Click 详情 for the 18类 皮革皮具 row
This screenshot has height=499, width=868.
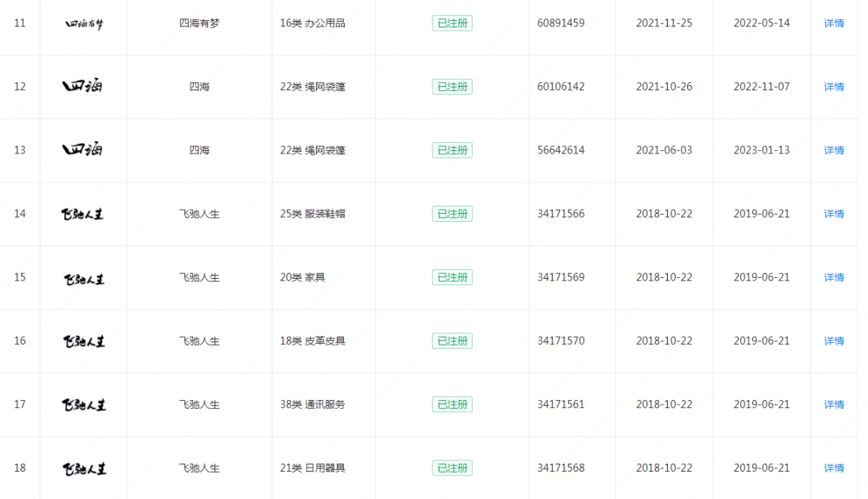pos(833,341)
